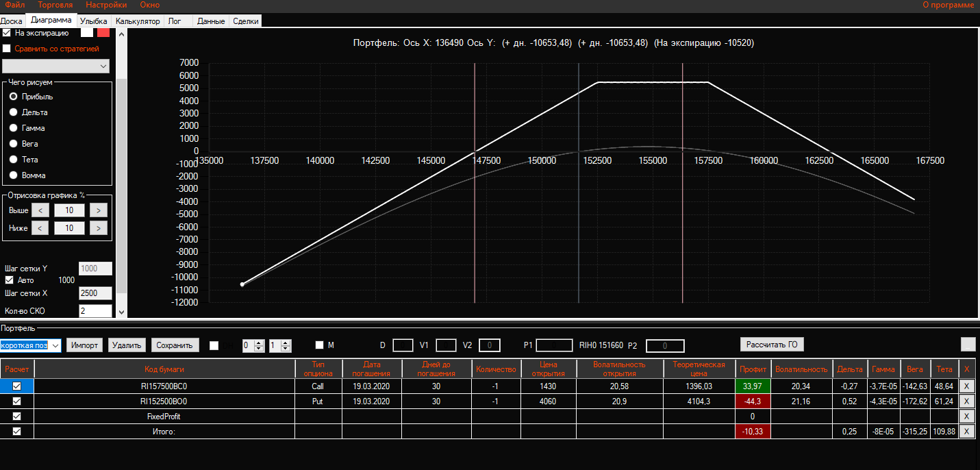Remove the RI157500BC0 row with its X button
The image size is (980, 470).
coord(967,386)
